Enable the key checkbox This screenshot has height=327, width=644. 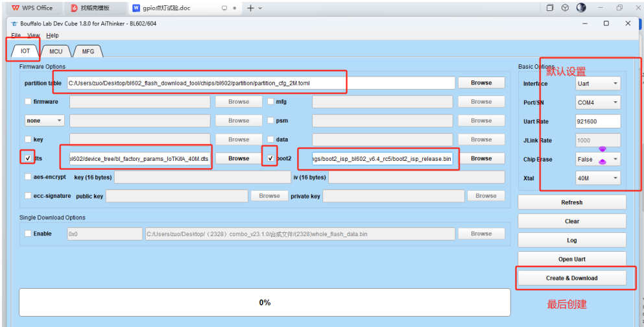tap(28, 139)
